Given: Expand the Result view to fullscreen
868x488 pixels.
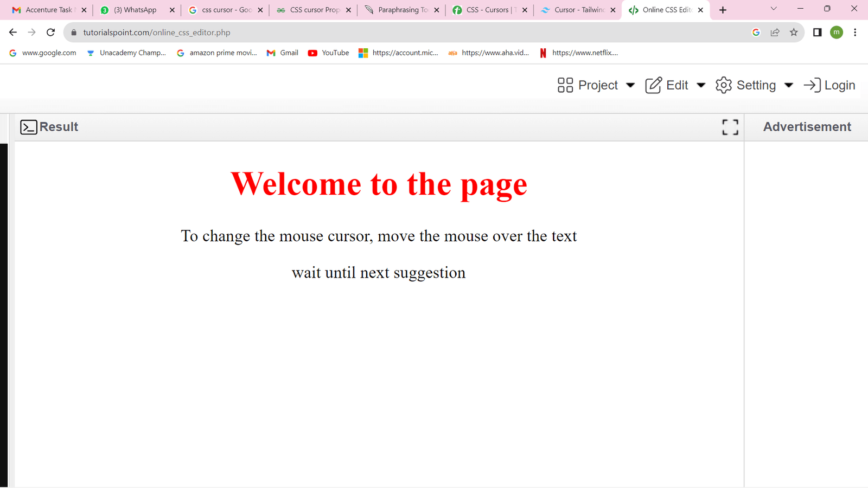Looking at the screenshot, I should [x=730, y=127].
